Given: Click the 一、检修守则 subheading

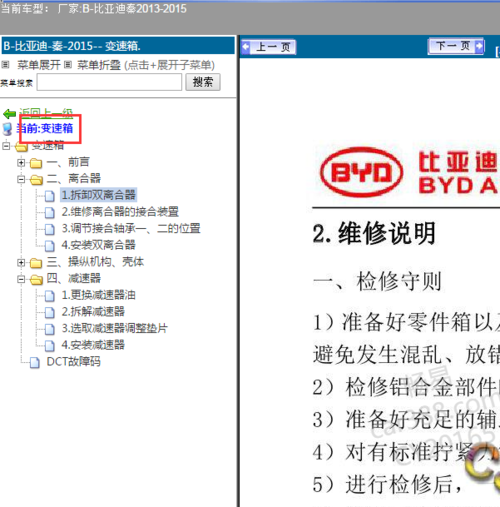Looking at the screenshot, I should [377, 281].
